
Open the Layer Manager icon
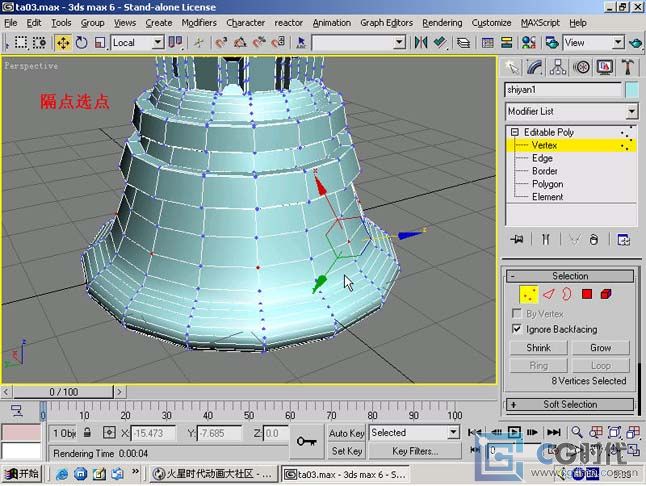463,42
